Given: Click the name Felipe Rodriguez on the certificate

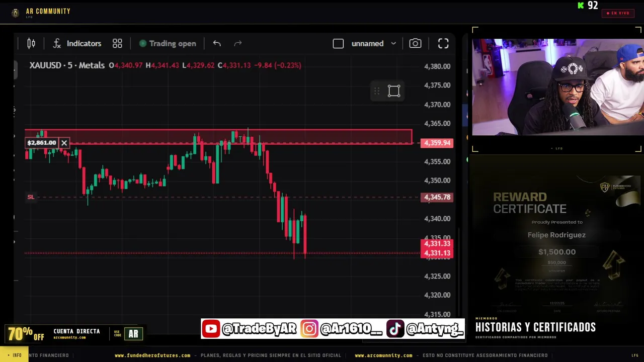Looking at the screenshot, I should coord(556,235).
